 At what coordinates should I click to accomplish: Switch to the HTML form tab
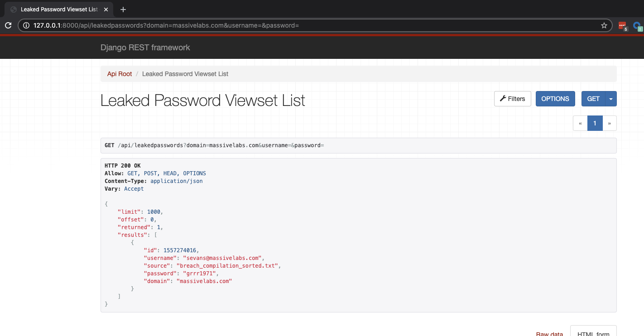593,332
